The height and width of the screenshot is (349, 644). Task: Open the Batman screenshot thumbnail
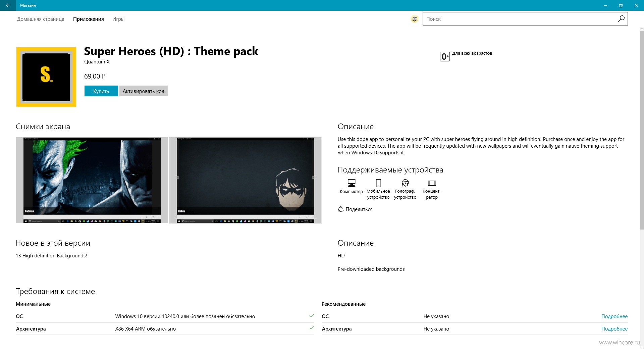pos(92,180)
